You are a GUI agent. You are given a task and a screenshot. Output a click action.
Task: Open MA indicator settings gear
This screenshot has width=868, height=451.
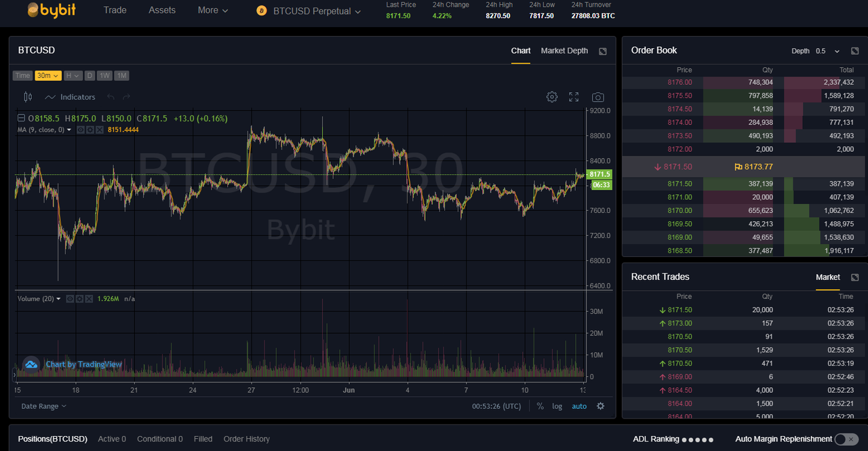pyautogui.click(x=90, y=130)
